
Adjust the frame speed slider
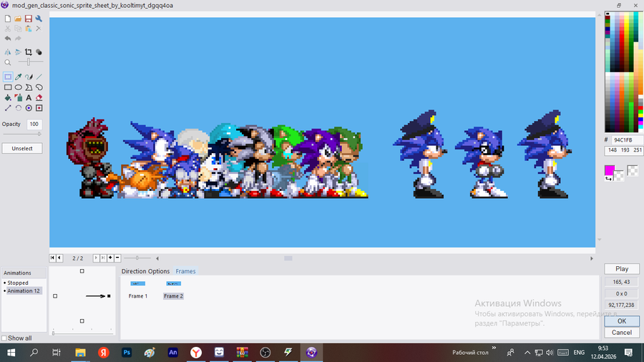point(137,258)
